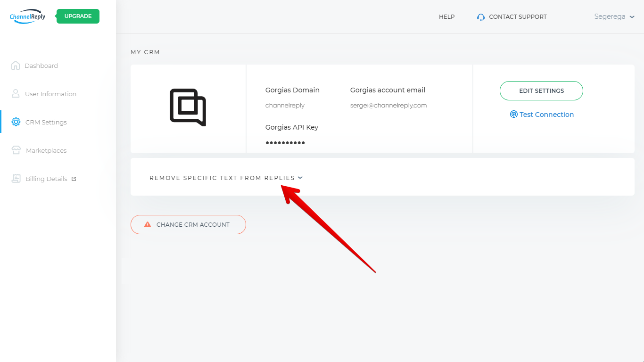Viewport: 644px width, 362px height.
Task: Click chevron after REMOVE SPECIFIC TEXT FROM REPLIES
Action: point(300,178)
